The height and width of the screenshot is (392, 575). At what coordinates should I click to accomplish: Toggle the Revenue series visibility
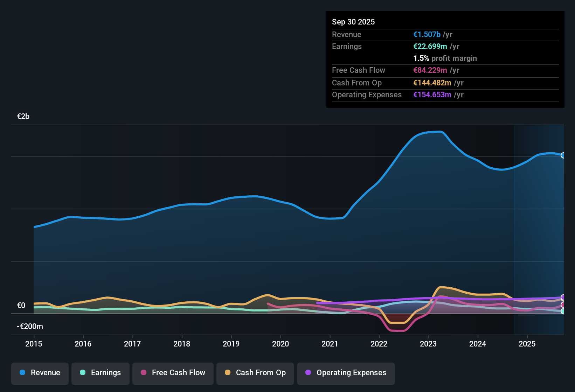[40, 373]
